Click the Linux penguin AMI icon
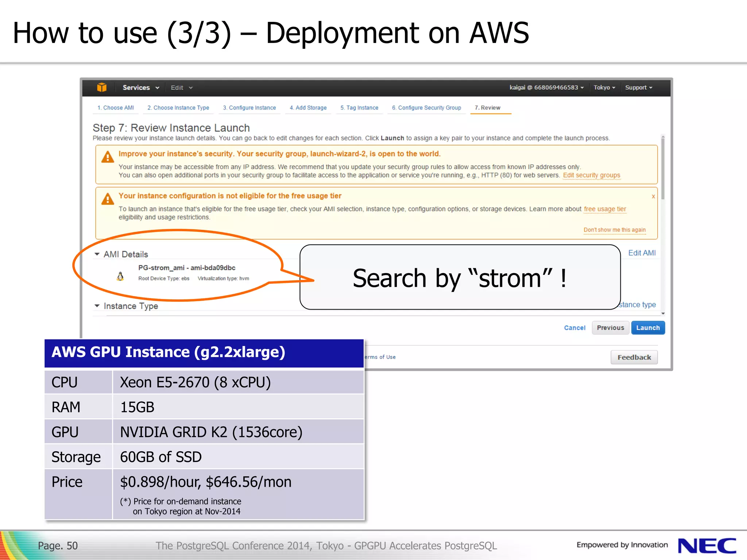The image size is (747, 560). 120,276
